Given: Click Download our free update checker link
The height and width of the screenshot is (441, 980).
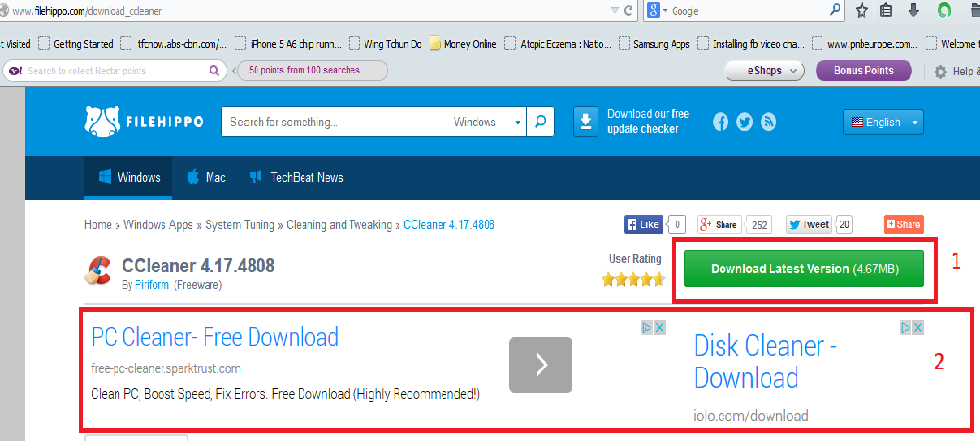Looking at the screenshot, I should 648,122.
